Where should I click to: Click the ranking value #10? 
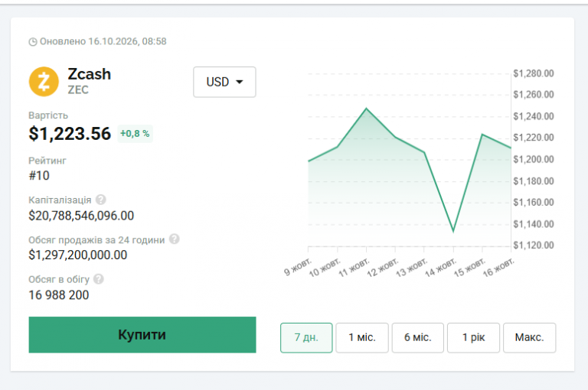[39, 175]
